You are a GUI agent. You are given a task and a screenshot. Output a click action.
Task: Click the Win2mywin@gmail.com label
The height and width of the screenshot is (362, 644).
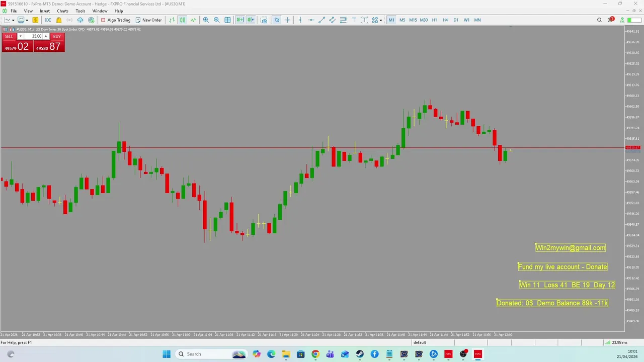click(x=571, y=247)
